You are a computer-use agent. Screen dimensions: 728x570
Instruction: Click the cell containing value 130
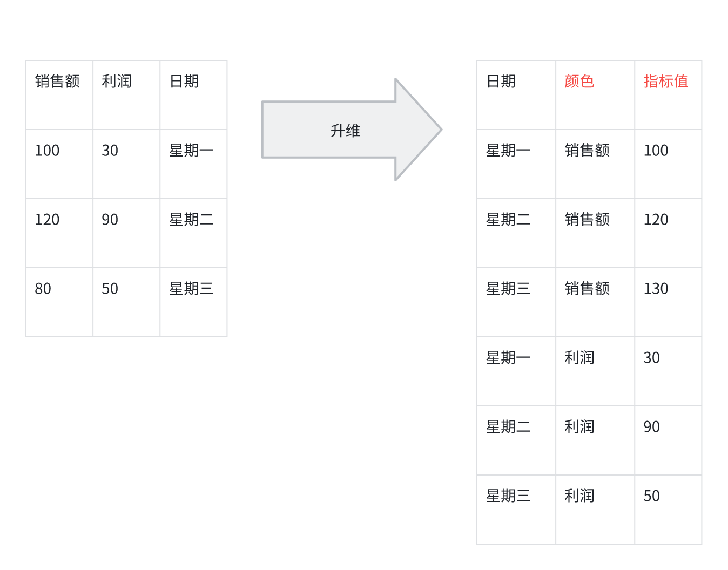coord(656,289)
